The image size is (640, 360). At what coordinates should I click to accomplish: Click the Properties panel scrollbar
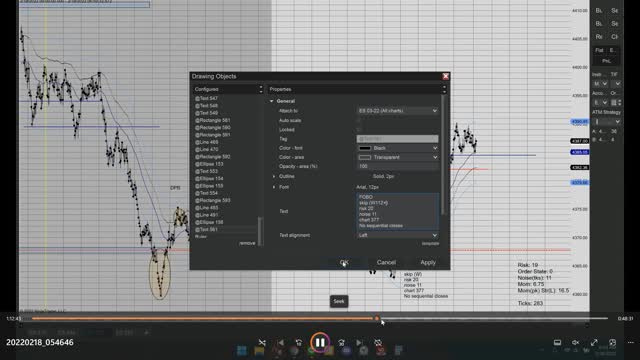point(443,155)
